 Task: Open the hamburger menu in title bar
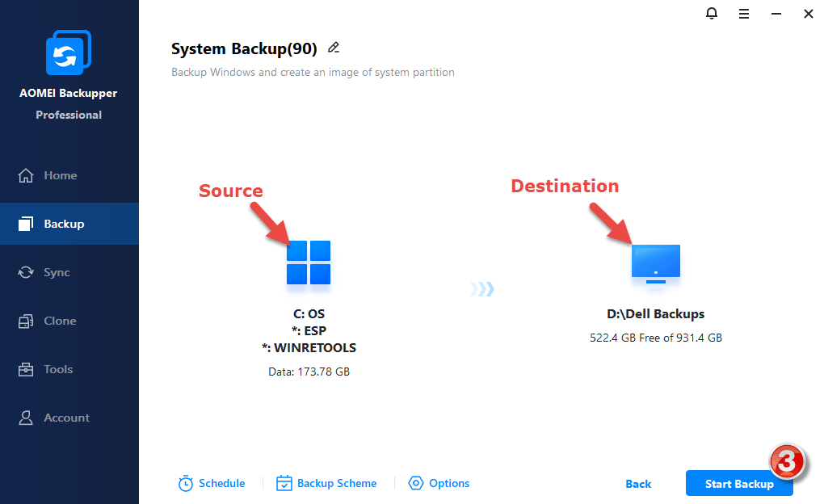745,13
